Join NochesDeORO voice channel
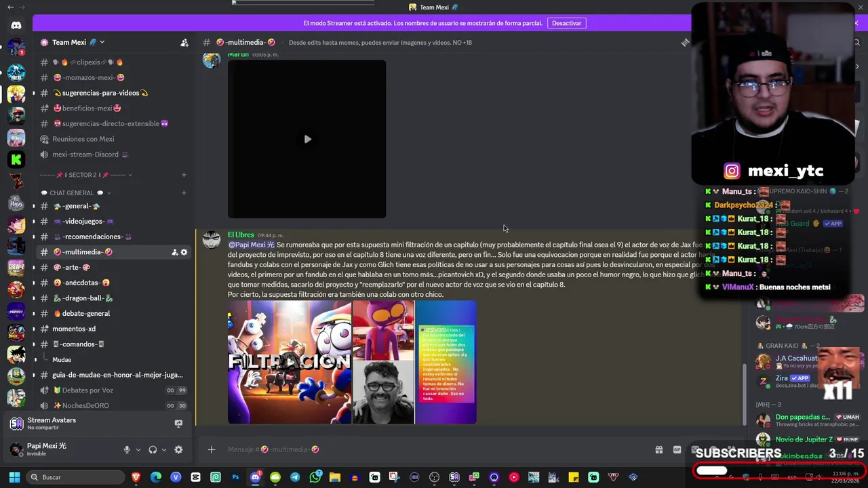Image resolution: width=868 pixels, height=488 pixels. tap(114, 406)
